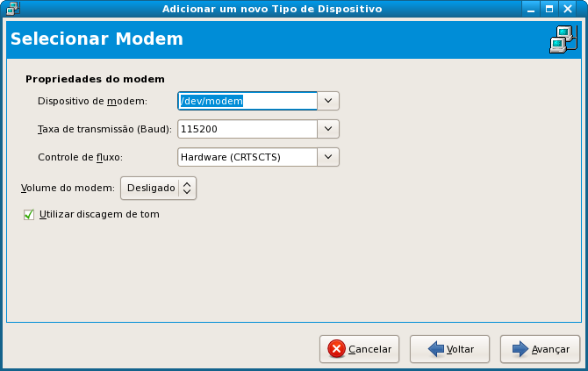Click the network computers icon in header
This screenshot has width=588, height=371.
[563, 39]
